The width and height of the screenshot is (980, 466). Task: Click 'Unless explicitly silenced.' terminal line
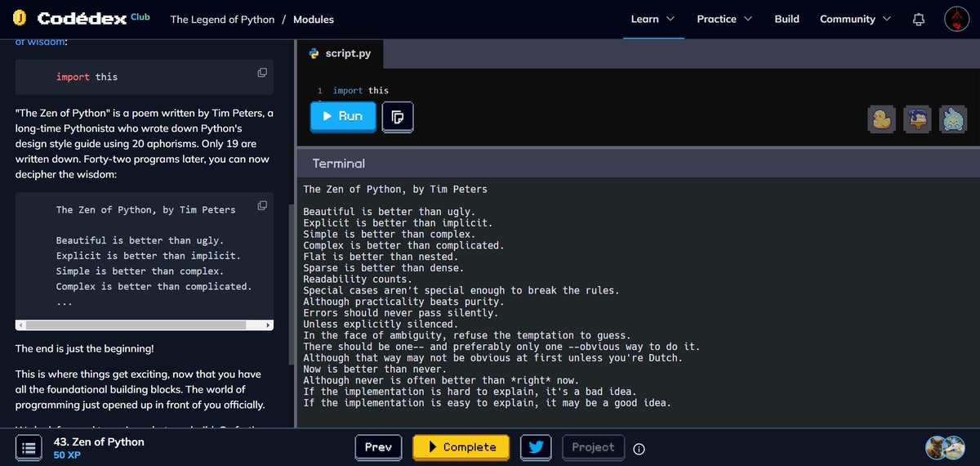click(381, 325)
